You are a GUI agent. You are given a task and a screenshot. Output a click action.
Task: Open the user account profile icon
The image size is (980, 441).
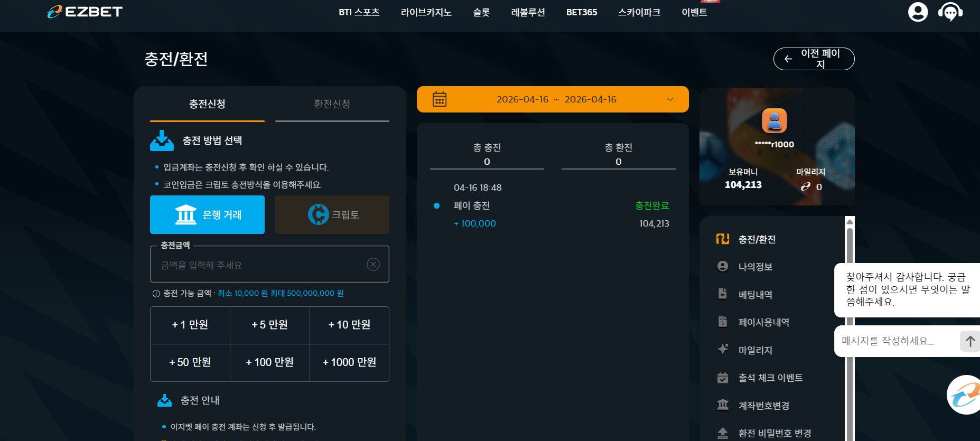pos(918,12)
